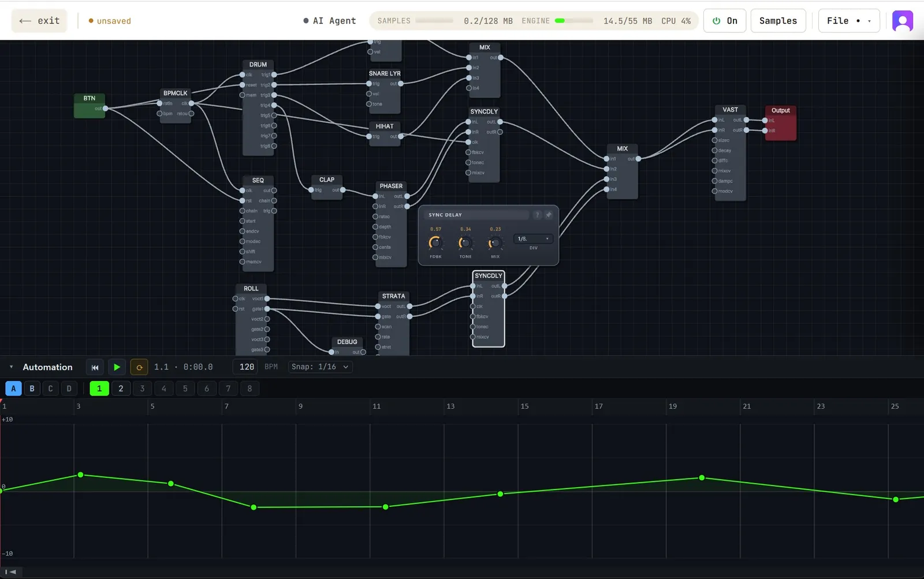Click the help question mark in Sync Delay panel
The height and width of the screenshot is (579, 924).
coord(537,215)
